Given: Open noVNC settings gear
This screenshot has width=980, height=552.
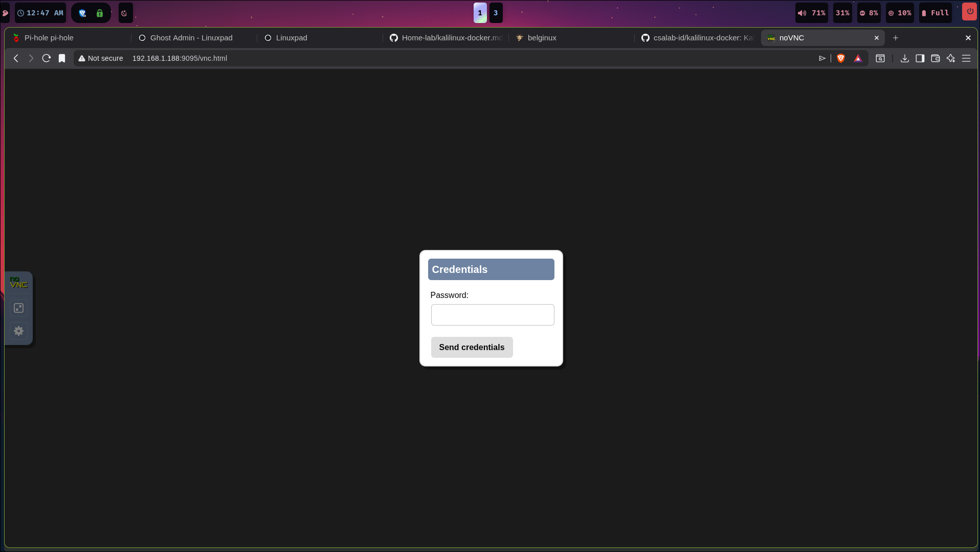Looking at the screenshot, I should [19, 331].
